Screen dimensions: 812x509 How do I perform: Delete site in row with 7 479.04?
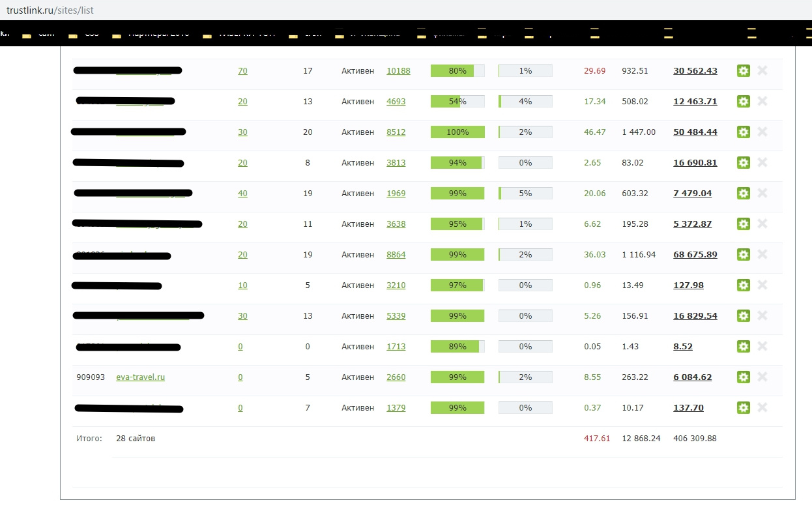(x=762, y=193)
